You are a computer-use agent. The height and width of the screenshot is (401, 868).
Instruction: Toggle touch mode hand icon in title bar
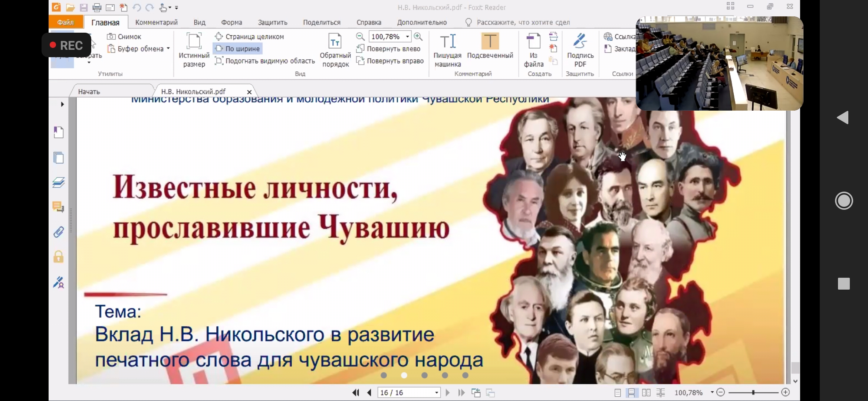(x=163, y=7)
